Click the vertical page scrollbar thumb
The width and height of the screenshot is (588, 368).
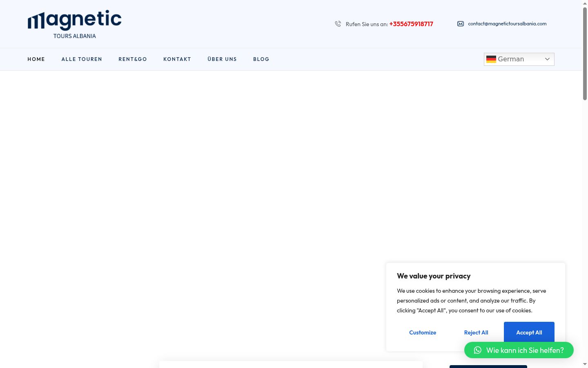click(585, 53)
